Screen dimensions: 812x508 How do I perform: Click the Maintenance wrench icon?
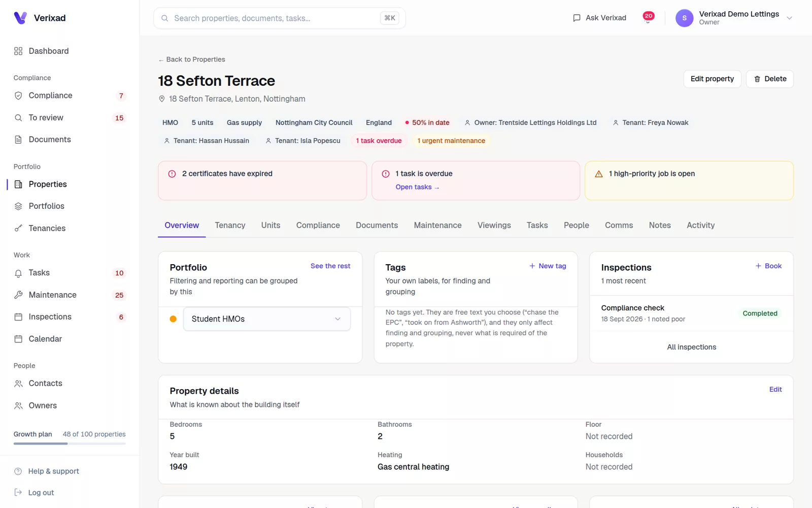click(x=18, y=295)
